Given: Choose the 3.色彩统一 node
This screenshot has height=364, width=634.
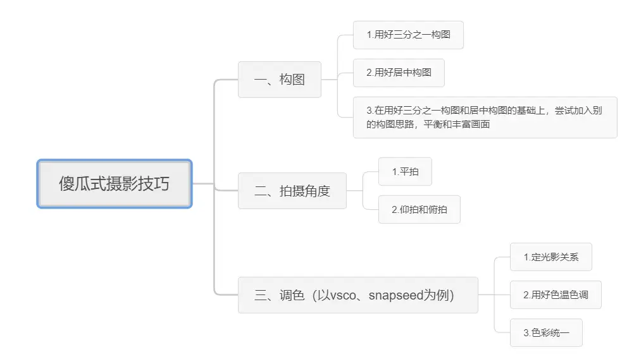Looking at the screenshot, I should [x=546, y=333].
